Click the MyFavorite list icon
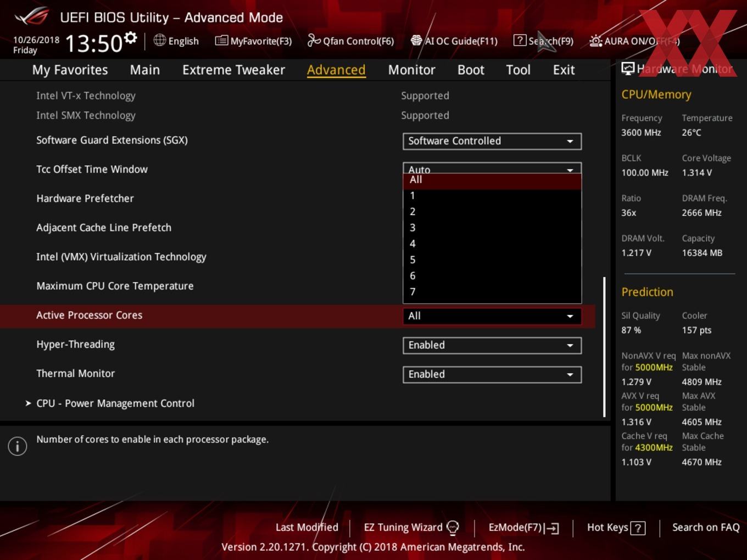The height and width of the screenshot is (560, 747). 221,41
